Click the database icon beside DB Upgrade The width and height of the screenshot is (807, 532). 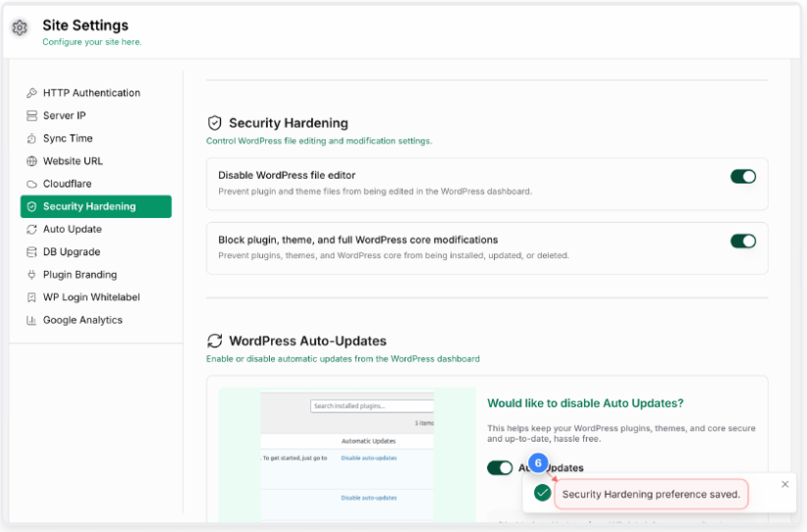click(x=31, y=252)
